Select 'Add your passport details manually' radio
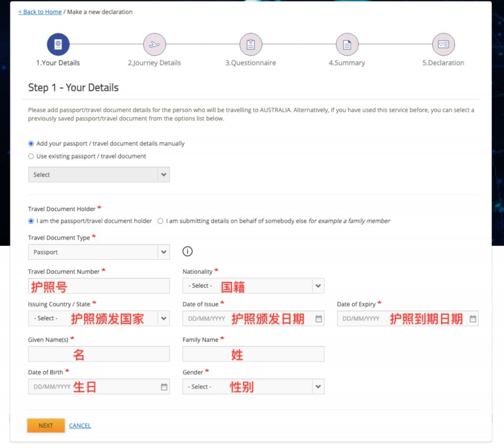The height and width of the screenshot is (448, 504). click(x=31, y=143)
